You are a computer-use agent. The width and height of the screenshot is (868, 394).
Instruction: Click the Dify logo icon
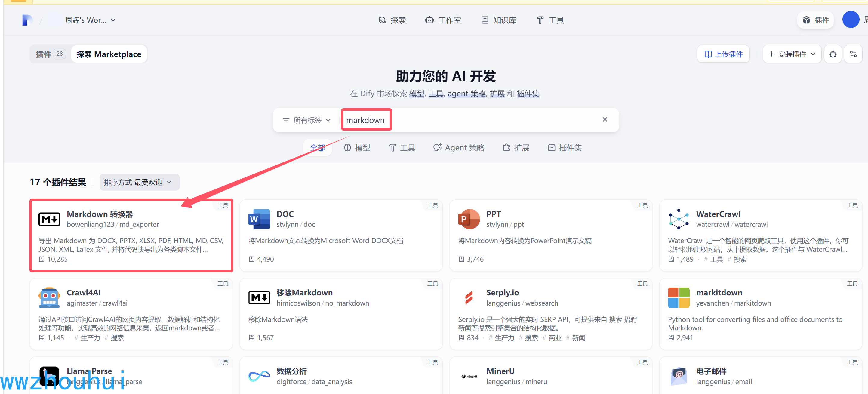(27, 20)
